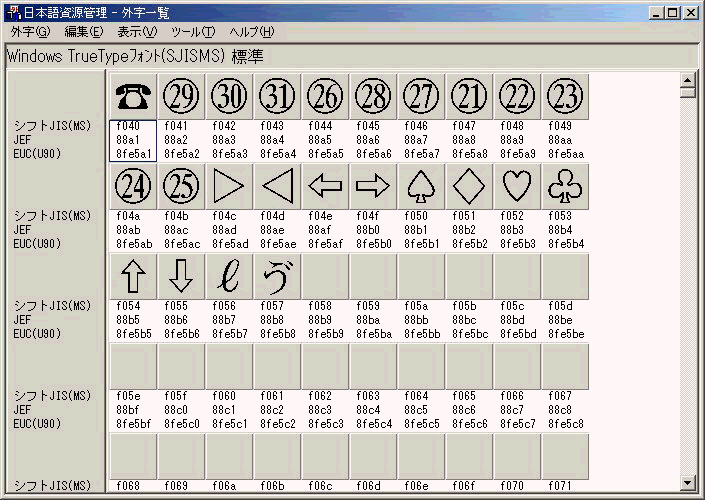The image size is (705, 500).
Task: Click the code text f04c
Action: 224,216
